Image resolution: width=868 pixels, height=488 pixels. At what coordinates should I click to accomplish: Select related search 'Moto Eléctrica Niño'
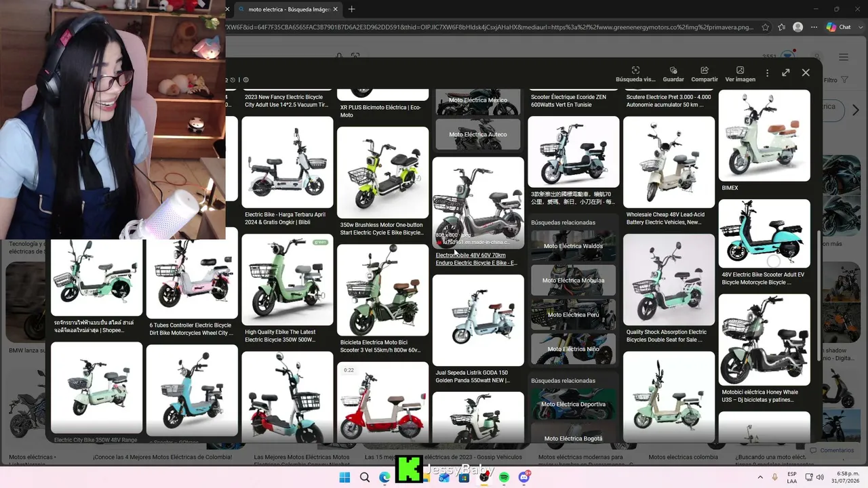573,349
